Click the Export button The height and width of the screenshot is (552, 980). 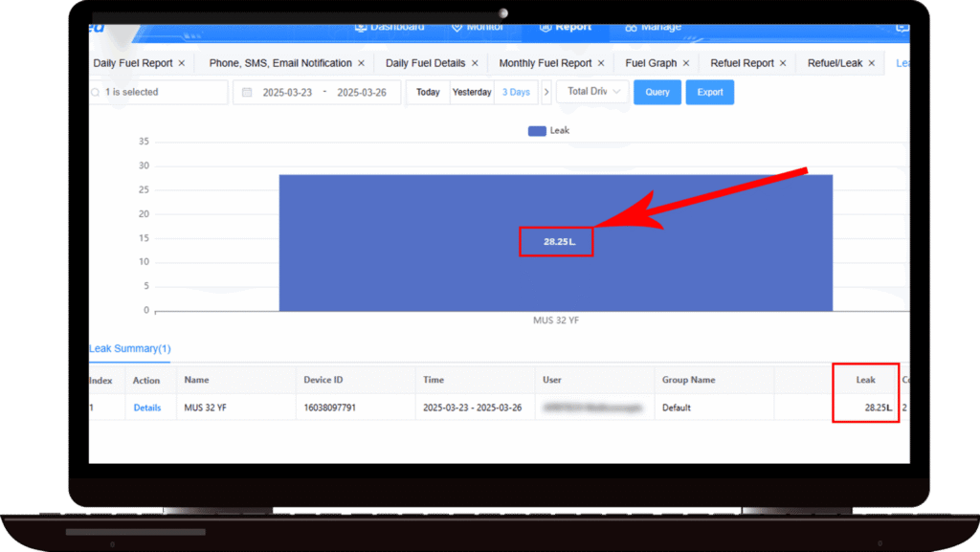click(x=710, y=93)
